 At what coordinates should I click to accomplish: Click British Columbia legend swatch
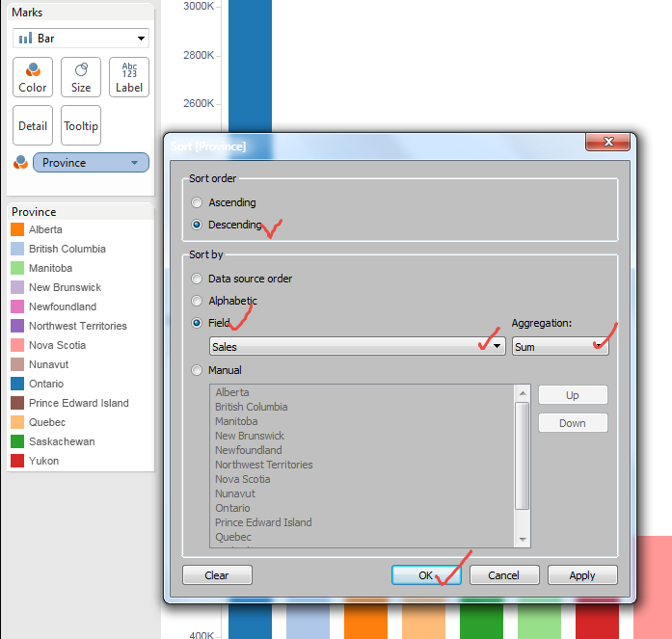coord(17,249)
